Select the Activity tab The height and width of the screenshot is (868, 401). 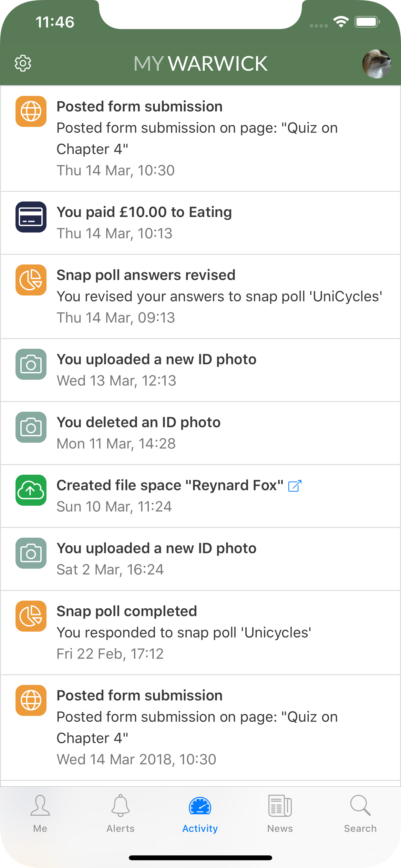coord(200,813)
